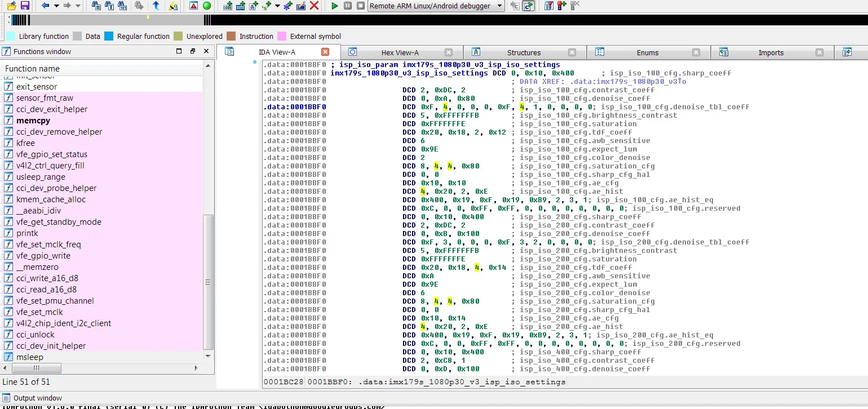Close the Functions window panel

point(206,51)
